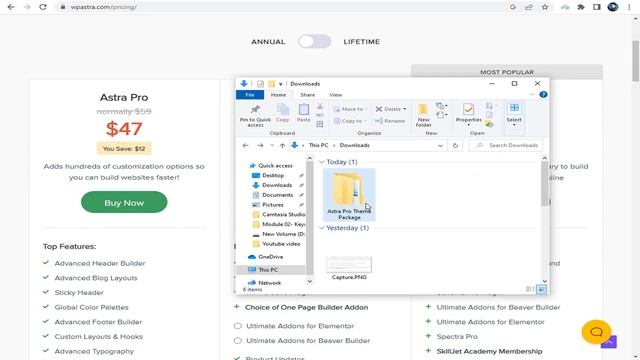Click the purple back-to-top arrow button
Image resolution: width=640 pixels, height=360 pixels.
(x=609, y=342)
